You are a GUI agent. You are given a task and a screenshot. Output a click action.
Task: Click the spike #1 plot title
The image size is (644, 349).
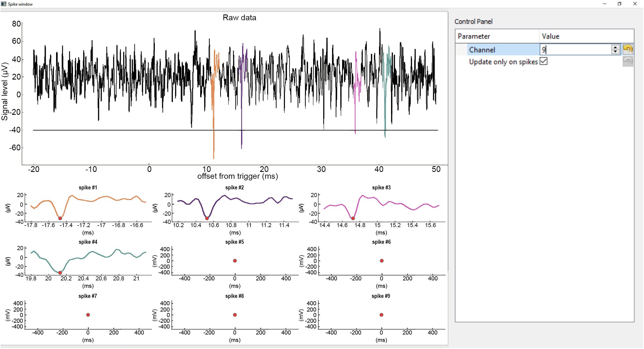coord(88,187)
